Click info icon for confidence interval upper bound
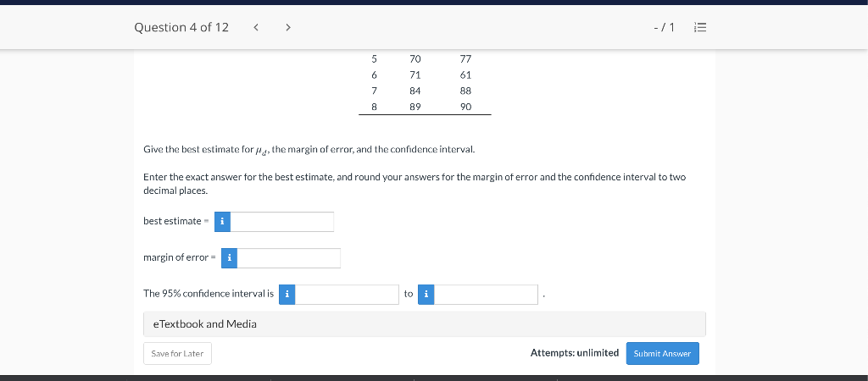Screen dimensions: 868x381 [426, 295]
